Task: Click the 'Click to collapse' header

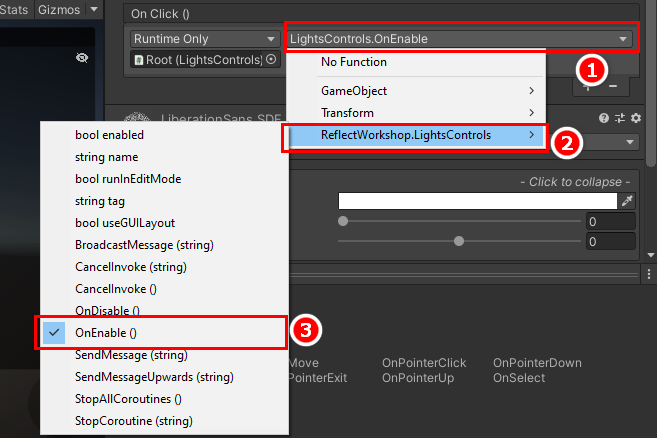Action: point(575,182)
